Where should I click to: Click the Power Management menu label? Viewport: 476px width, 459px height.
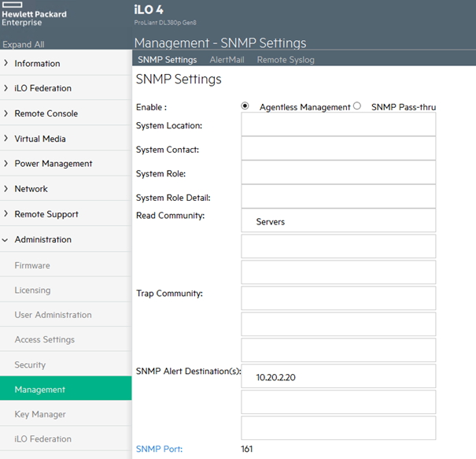54,164
